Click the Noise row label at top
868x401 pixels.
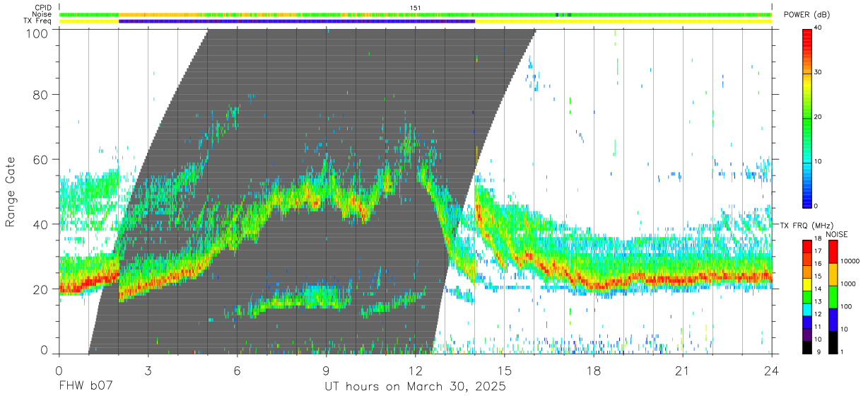point(43,14)
